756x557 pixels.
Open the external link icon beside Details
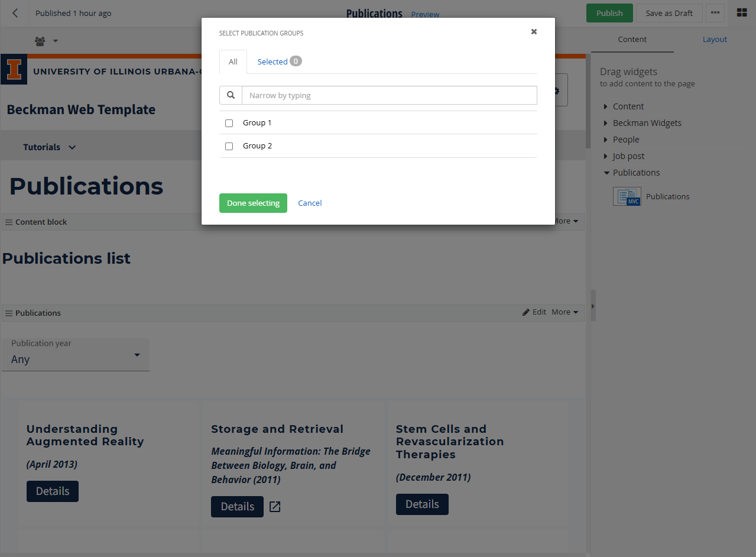[274, 506]
